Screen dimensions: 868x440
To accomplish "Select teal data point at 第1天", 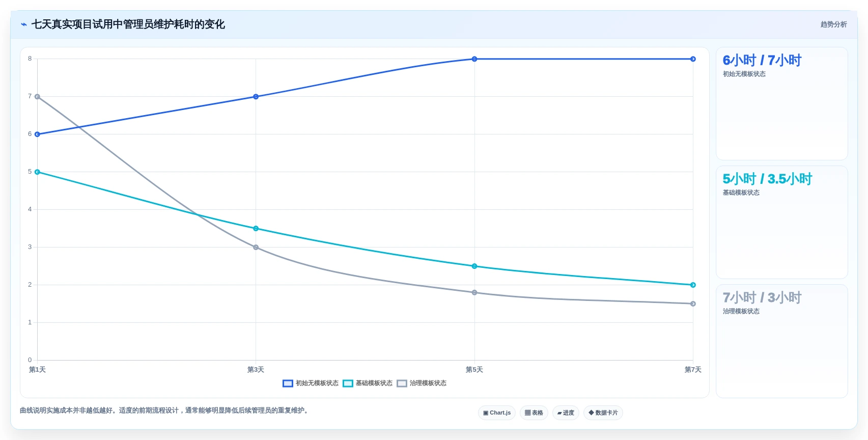I will pos(37,172).
